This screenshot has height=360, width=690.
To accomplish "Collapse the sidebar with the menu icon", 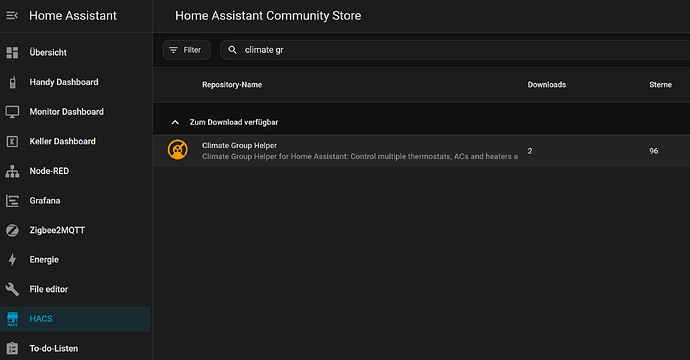I will (x=12, y=16).
